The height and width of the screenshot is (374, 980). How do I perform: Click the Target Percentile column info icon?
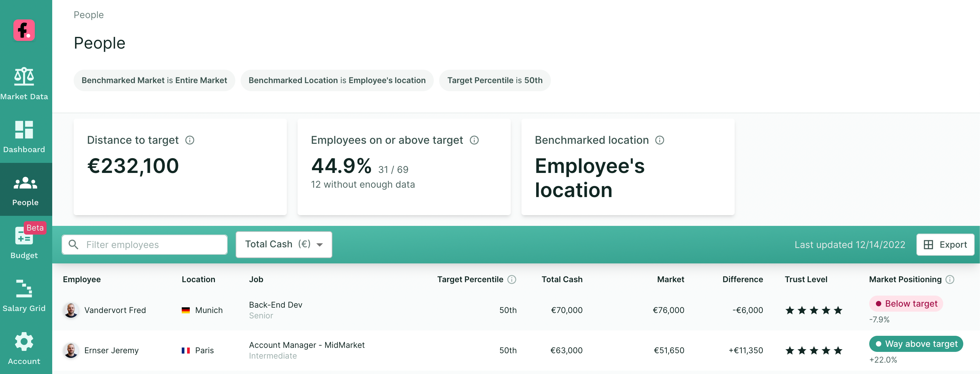[512, 279]
